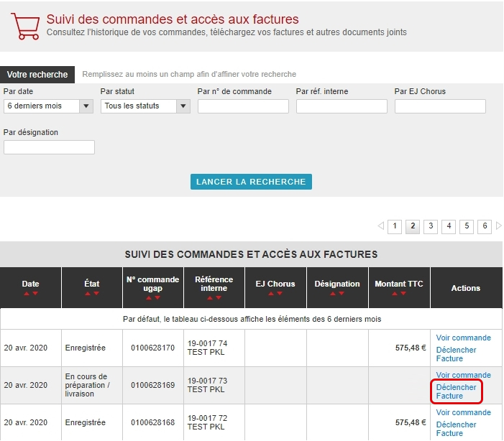Click 'Déclencher Facture' for order 0100628169
Screen dimensions: 504x441
456,391
